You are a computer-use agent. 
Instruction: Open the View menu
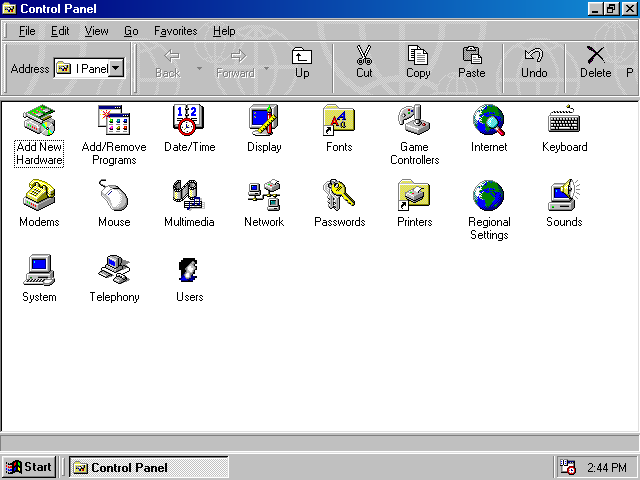(96, 31)
